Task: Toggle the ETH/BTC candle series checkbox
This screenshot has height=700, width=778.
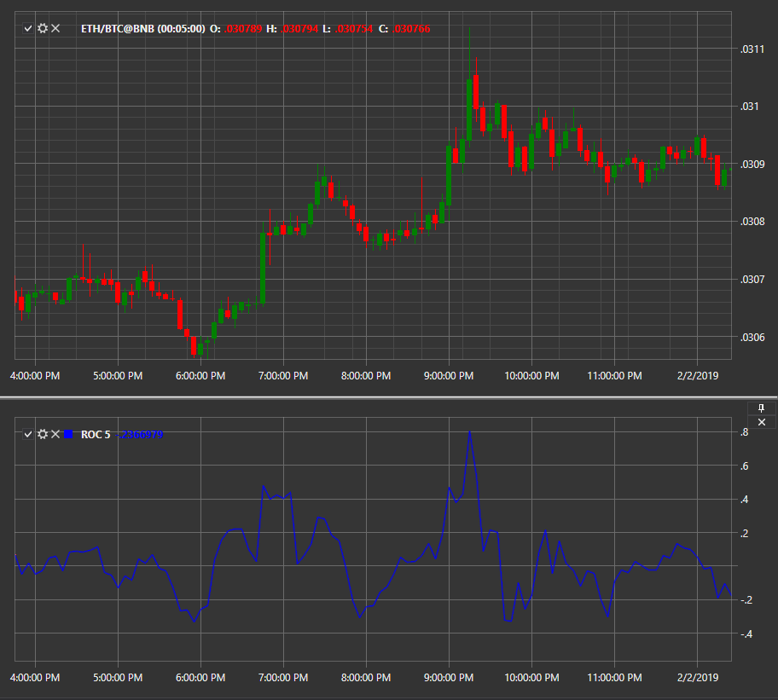Action: (x=28, y=28)
